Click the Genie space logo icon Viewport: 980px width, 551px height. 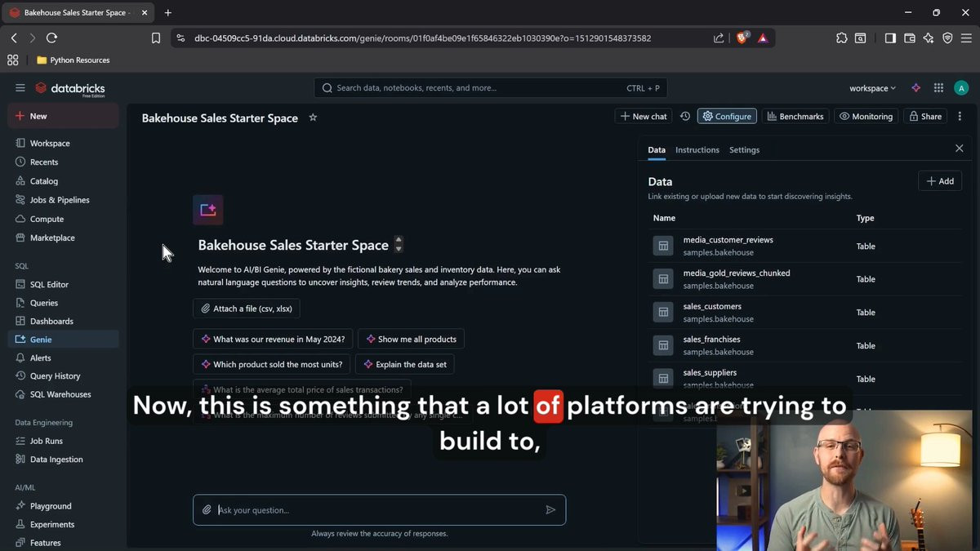point(208,210)
